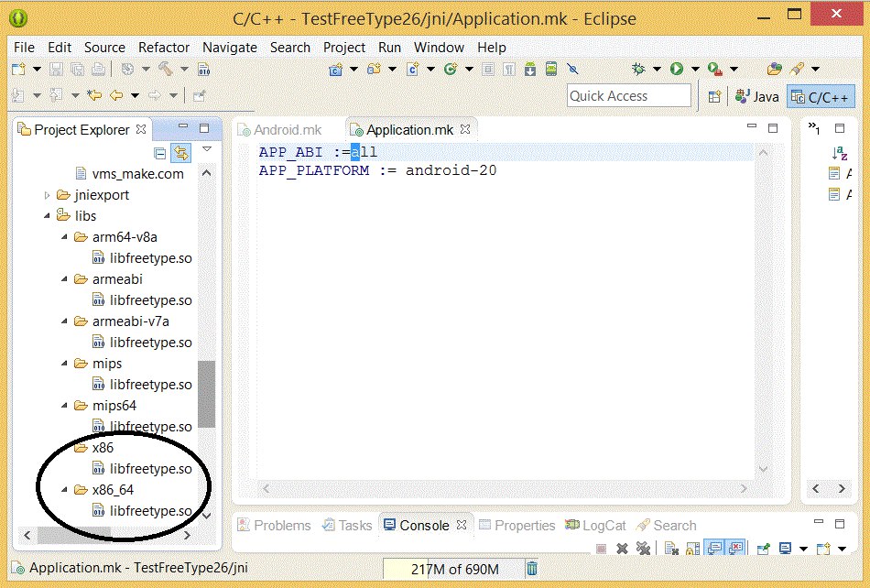Viewport: 870px width, 588px height.
Task: Toggle Scroll Lock in Console toolbar
Action: click(x=693, y=549)
